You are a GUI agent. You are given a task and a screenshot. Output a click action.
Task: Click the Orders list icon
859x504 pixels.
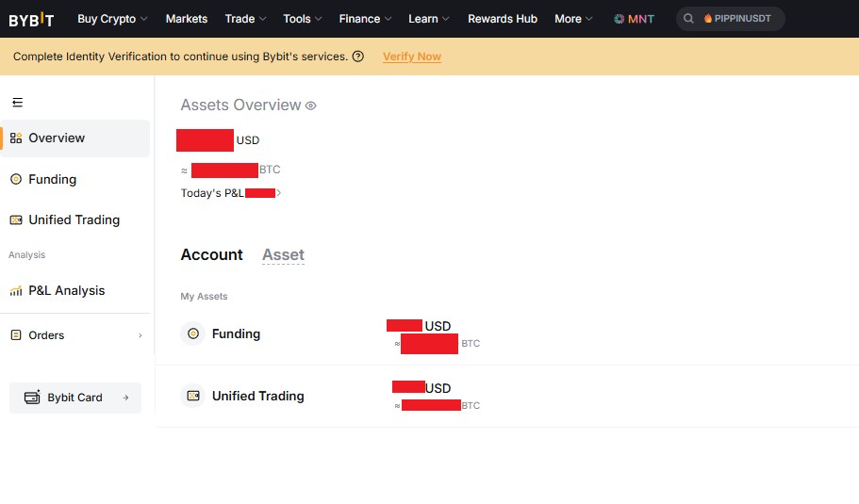point(16,335)
